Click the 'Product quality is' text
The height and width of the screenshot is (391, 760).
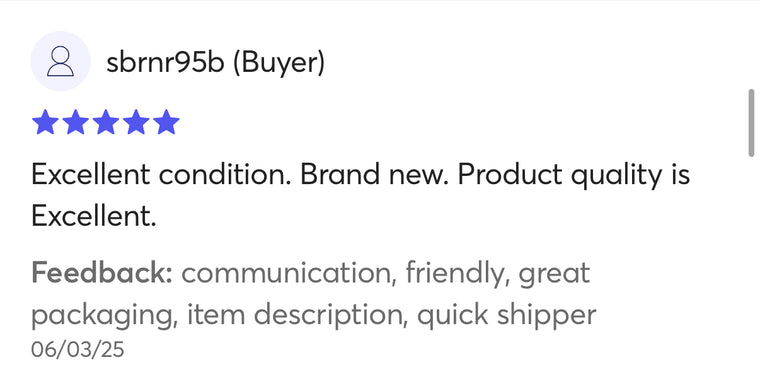coord(574,175)
